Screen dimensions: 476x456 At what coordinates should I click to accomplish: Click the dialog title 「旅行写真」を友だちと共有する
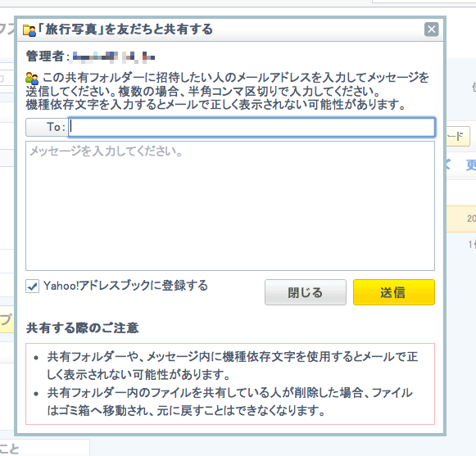125,29
